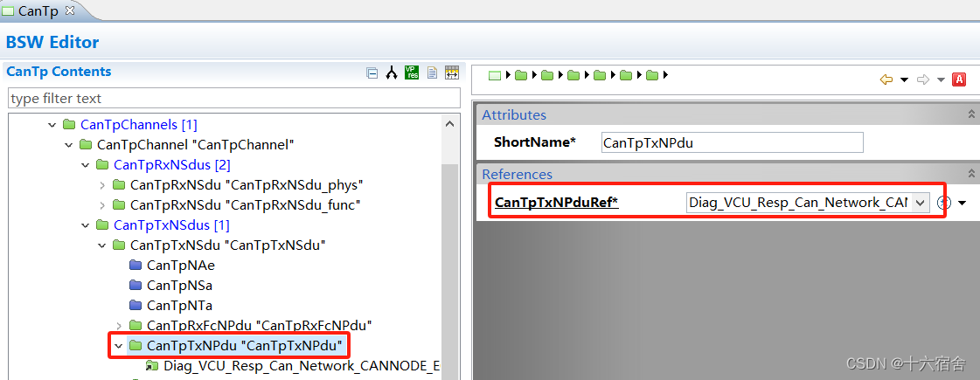Close the CanTp editor tab
This screenshot has height=380, width=980.
click(x=69, y=10)
